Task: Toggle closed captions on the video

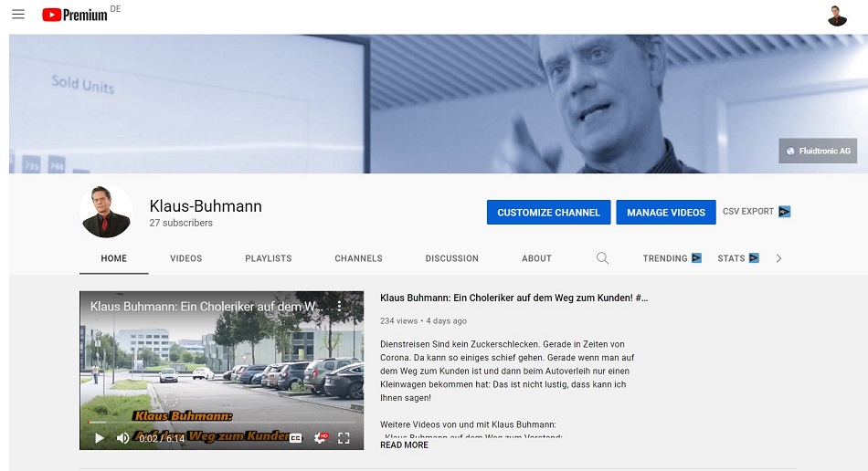Action: click(296, 438)
